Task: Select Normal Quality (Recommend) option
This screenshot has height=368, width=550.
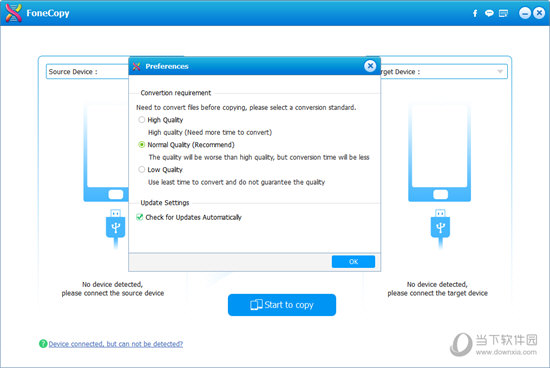Action: 141,145
